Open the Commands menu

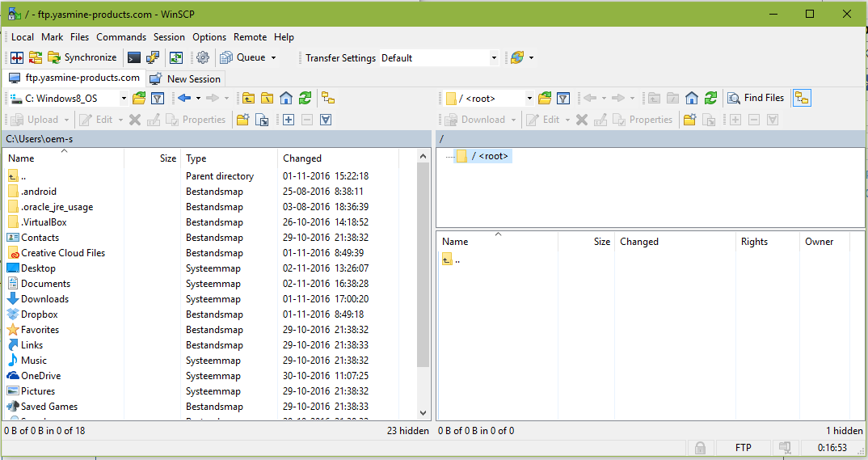121,37
